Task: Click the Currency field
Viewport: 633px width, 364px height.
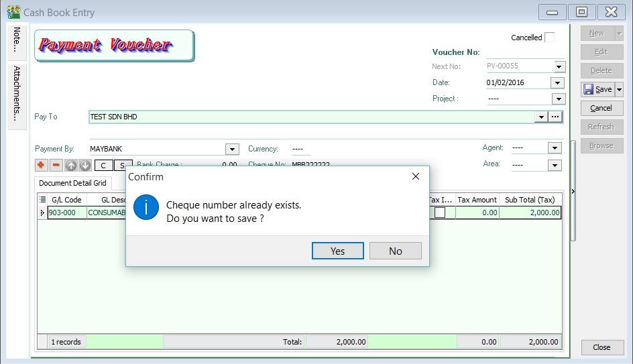Action: 301,149
